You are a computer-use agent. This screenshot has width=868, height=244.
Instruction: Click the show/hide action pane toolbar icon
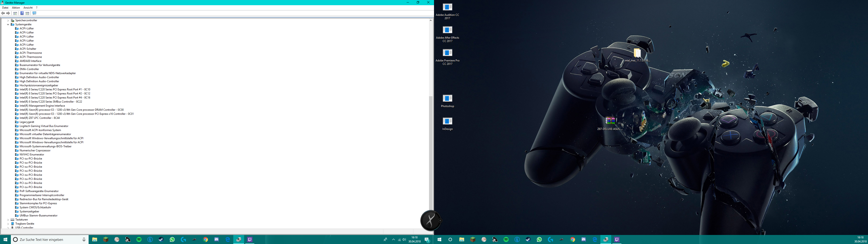27,13
